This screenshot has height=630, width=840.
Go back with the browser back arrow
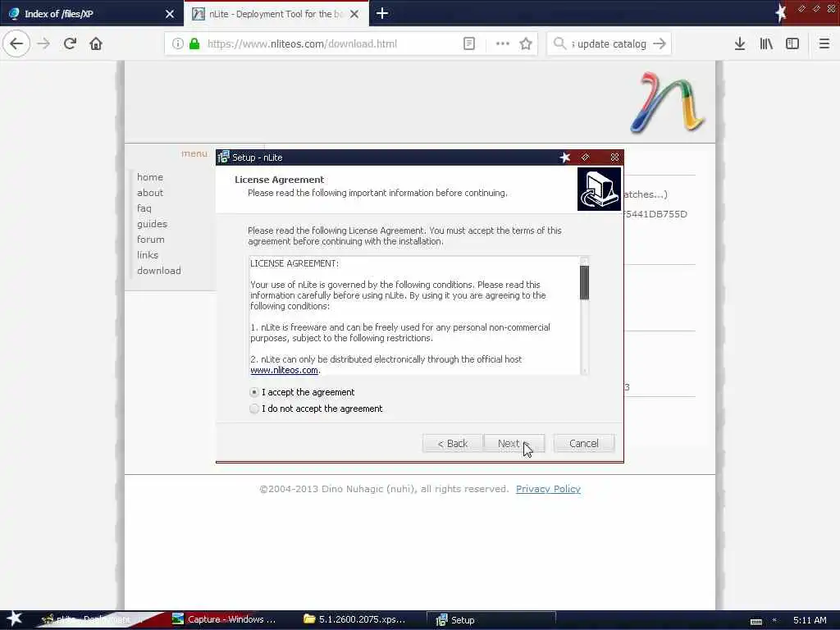pyautogui.click(x=16, y=43)
